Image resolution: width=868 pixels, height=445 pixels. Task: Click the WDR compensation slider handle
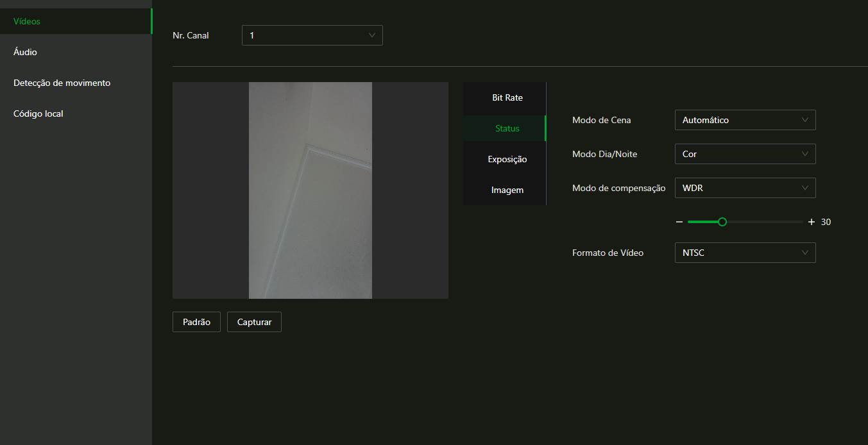coord(722,222)
